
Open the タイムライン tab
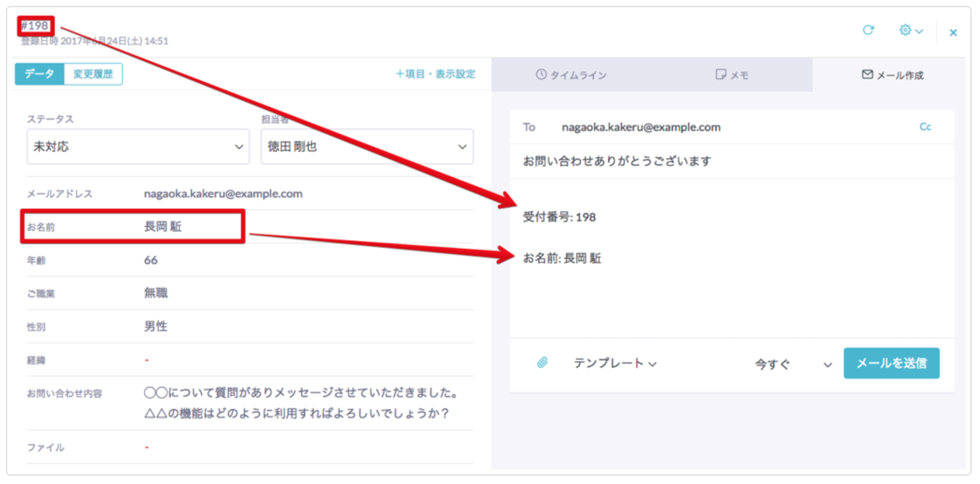tap(571, 75)
